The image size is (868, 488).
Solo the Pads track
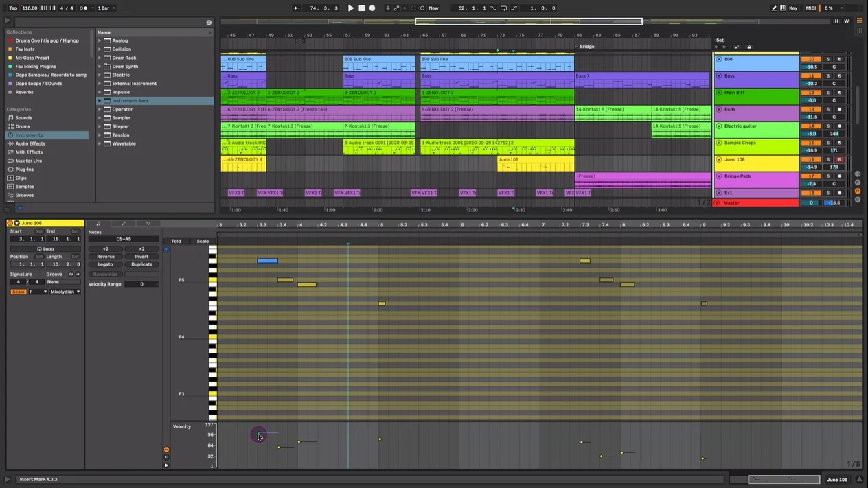(827, 110)
